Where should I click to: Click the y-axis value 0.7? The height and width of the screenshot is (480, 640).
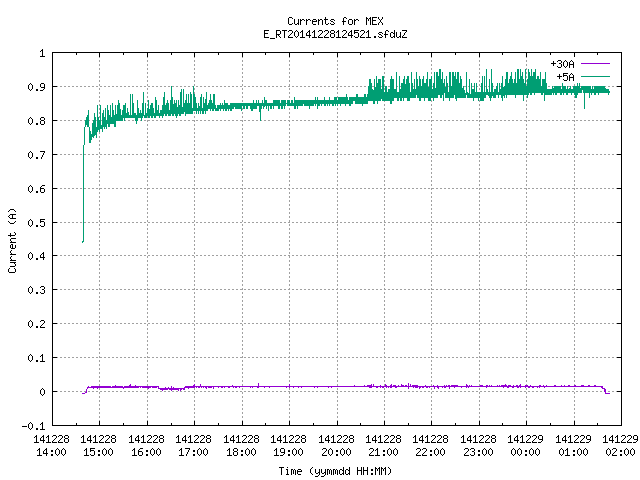pyautogui.click(x=36, y=155)
